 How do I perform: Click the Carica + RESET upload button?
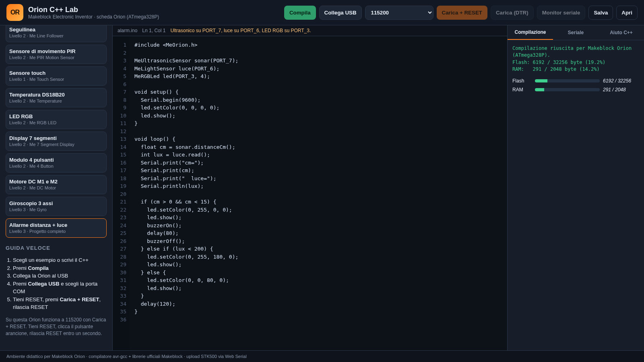point(462,12)
